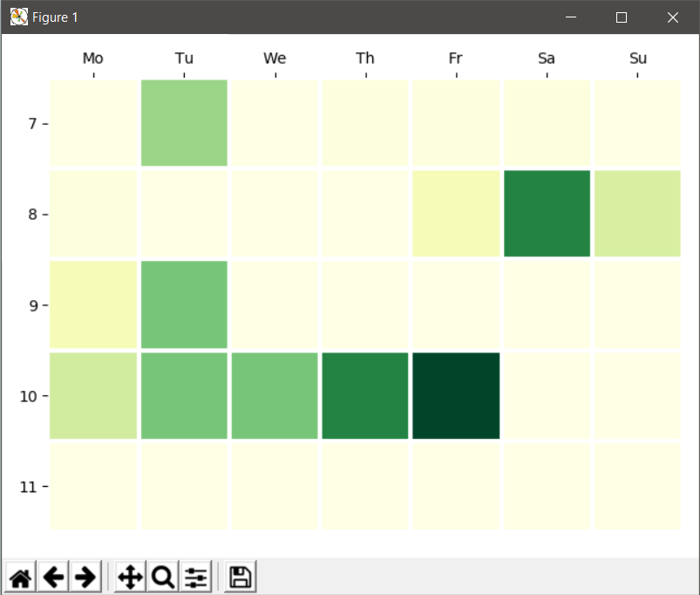Go back to the previous view
700x595 pixels.
pos(53,577)
